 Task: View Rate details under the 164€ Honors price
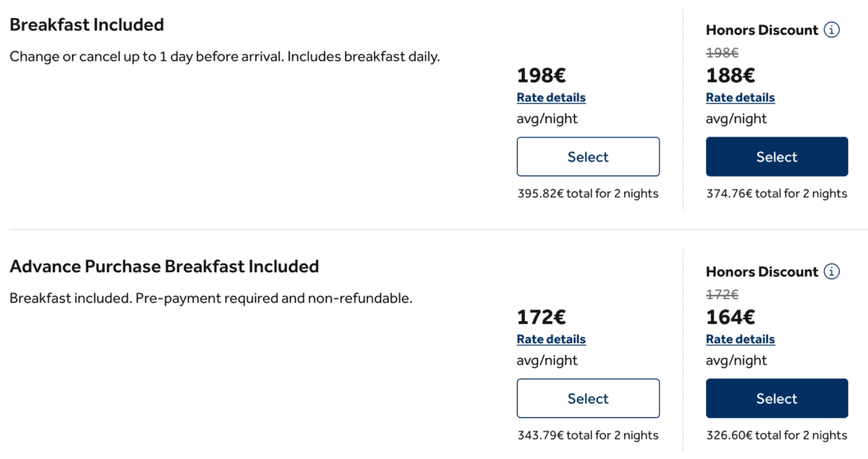click(x=740, y=339)
